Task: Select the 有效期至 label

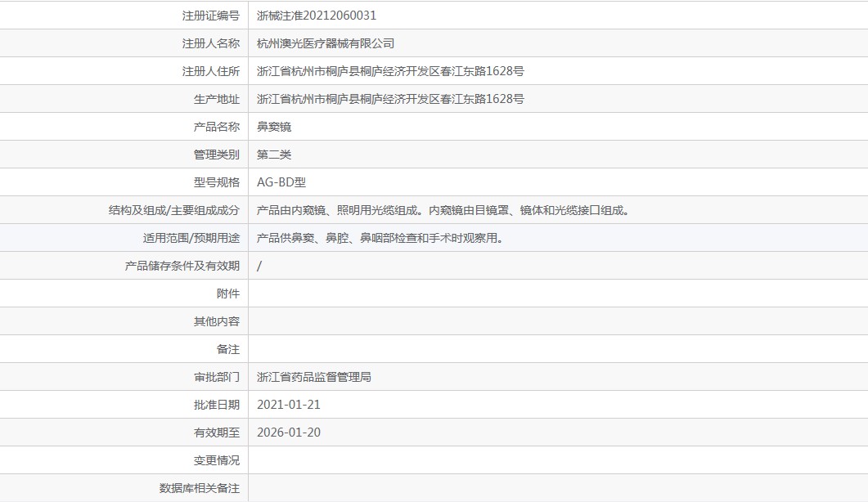Action: coord(217,433)
